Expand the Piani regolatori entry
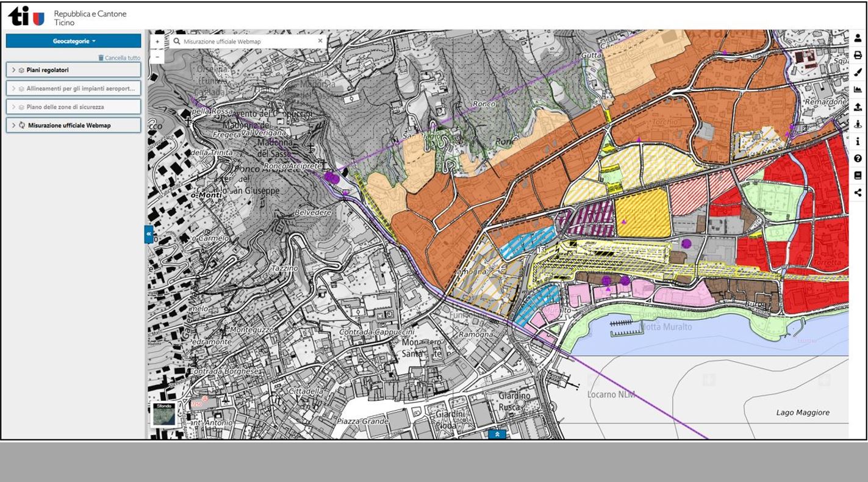Viewport: 868px width, 482px height. pos(13,70)
